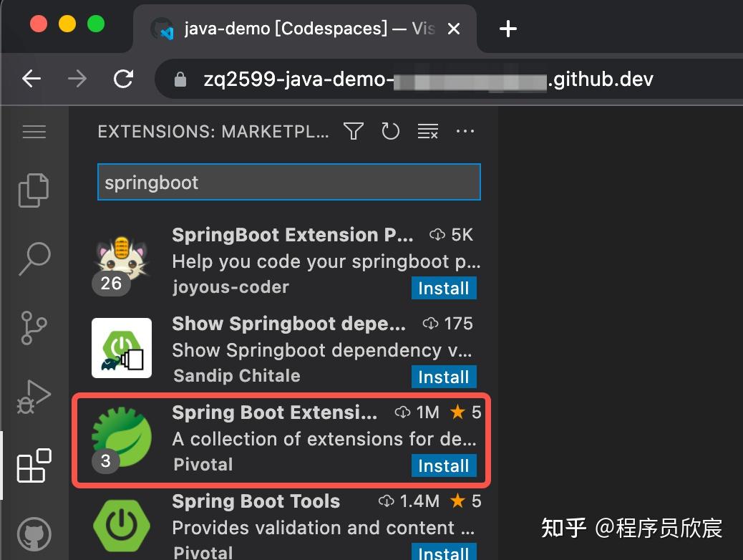
Task: Open the hamburger application menu
Action: point(34,131)
